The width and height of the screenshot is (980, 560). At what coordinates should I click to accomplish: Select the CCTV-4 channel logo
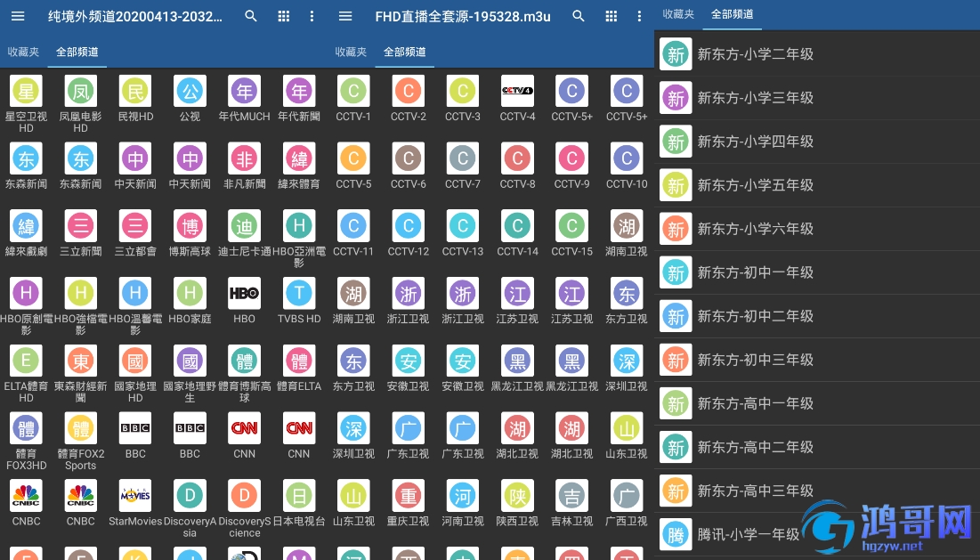pyautogui.click(x=517, y=91)
